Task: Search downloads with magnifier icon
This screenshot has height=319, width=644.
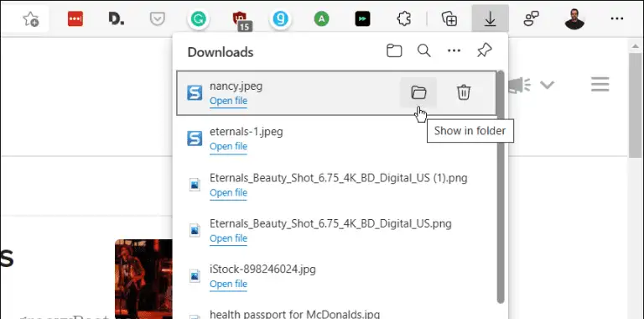Action: coord(423,51)
